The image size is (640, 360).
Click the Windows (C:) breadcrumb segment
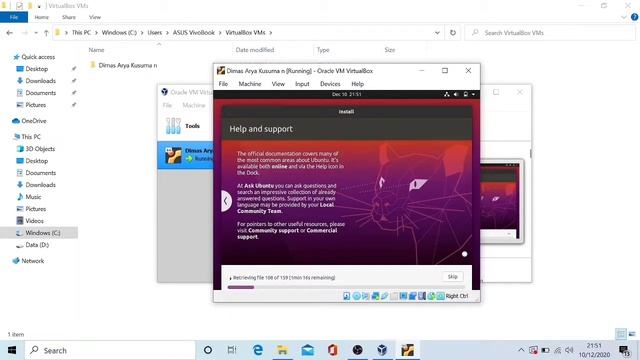[x=119, y=33]
